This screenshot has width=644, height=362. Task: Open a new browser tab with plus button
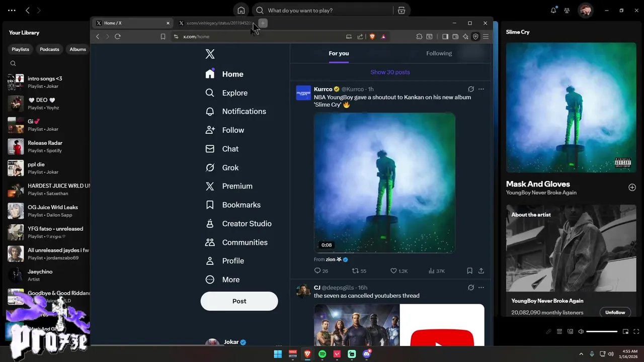263,23
